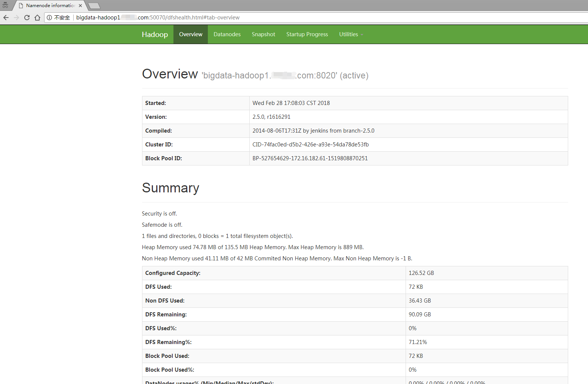588x384 pixels.
Task: Click the 'Safemode is off.' text
Action: (x=162, y=225)
